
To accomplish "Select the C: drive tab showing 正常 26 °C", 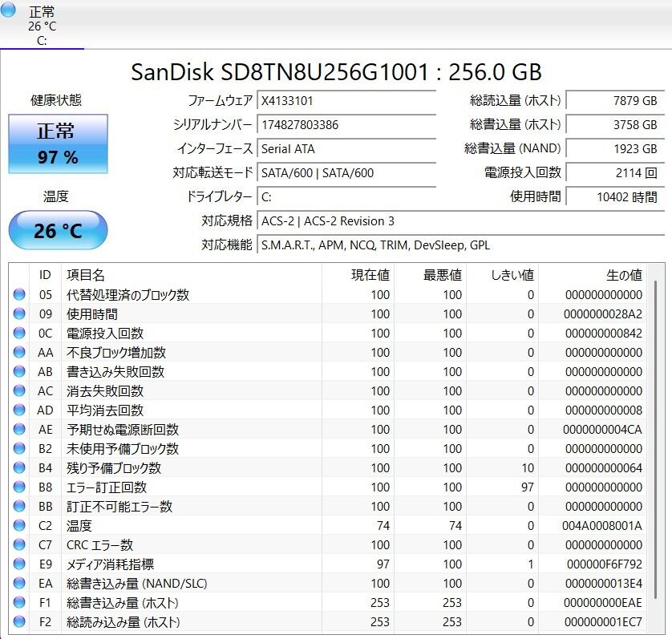I will 42,25.
